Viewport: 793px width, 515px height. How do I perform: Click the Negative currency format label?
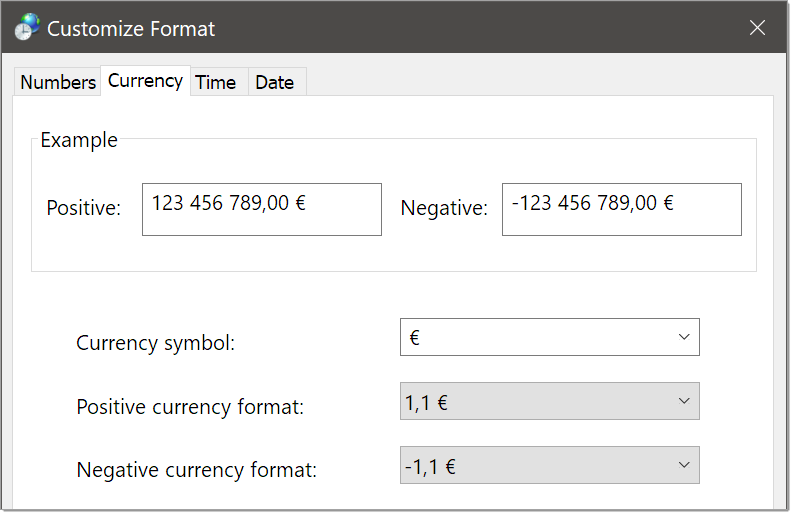point(197,470)
